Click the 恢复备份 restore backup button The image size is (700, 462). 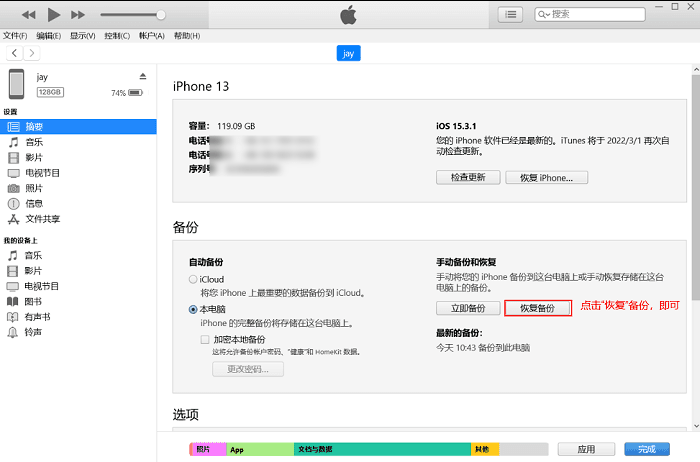538,308
